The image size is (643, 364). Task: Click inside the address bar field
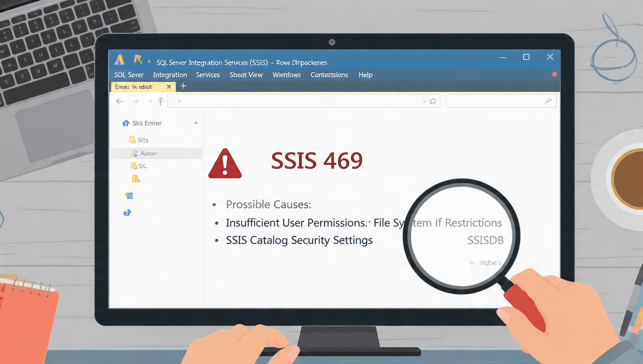pos(295,101)
